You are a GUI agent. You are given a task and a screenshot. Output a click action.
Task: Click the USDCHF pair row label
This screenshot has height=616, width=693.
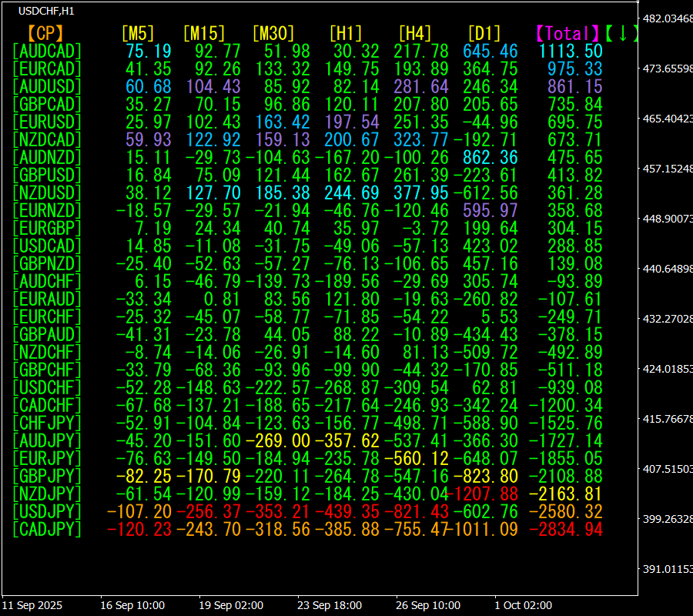(47, 387)
